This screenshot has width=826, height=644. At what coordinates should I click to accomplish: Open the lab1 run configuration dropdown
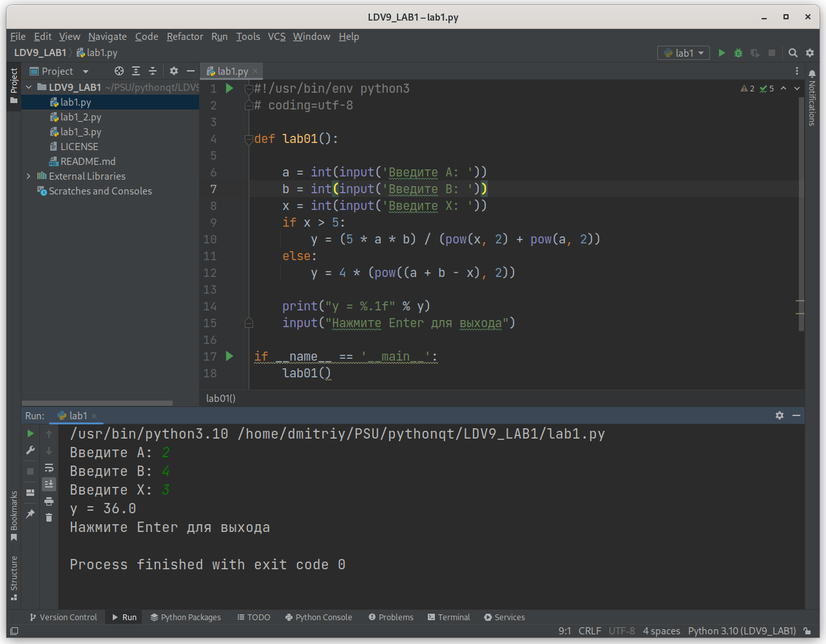click(683, 53)
